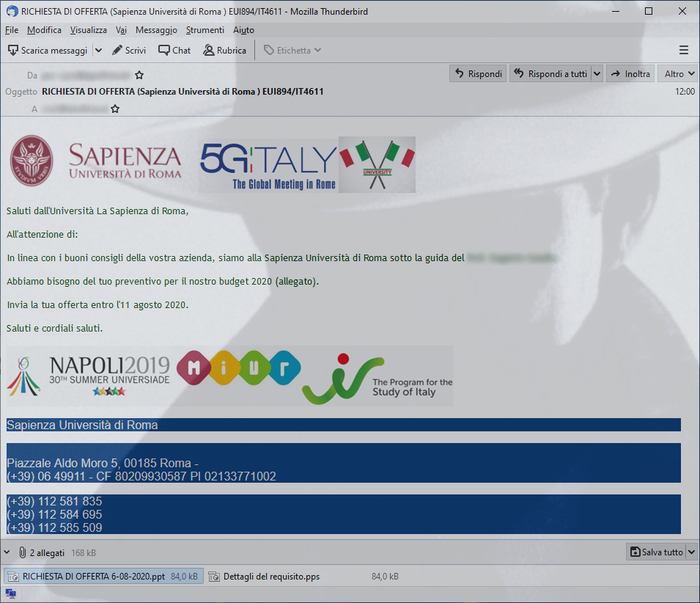The image size is (700, 603).
Task: Click the online status icon in status bar
Action: coord(10,593)
